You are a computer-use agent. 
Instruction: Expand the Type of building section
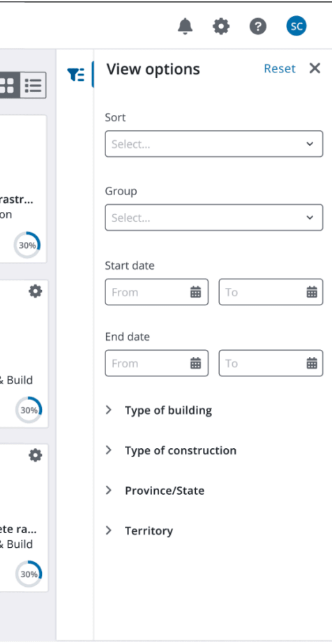(x=158, y=411)
